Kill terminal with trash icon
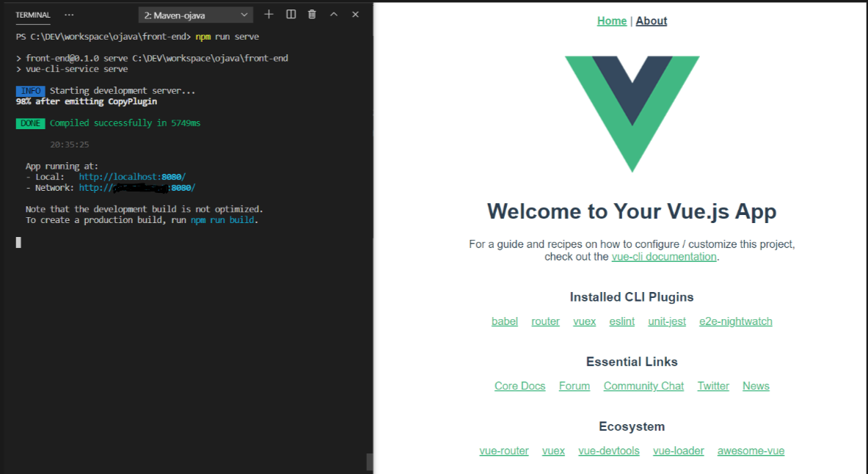The image size is (868, 474). click(x=313, y=15)
